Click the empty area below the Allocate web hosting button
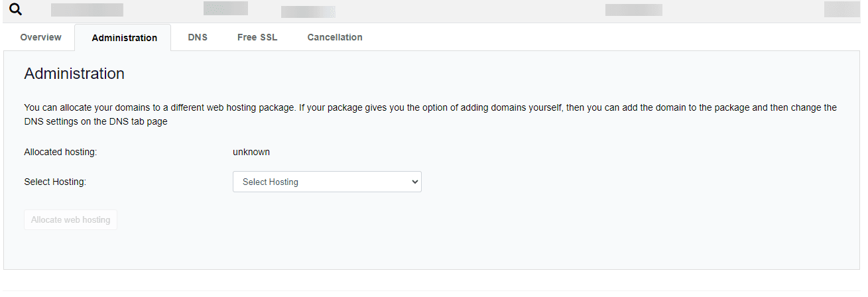This screenshot has width=868, height=297. coord(70,249)
